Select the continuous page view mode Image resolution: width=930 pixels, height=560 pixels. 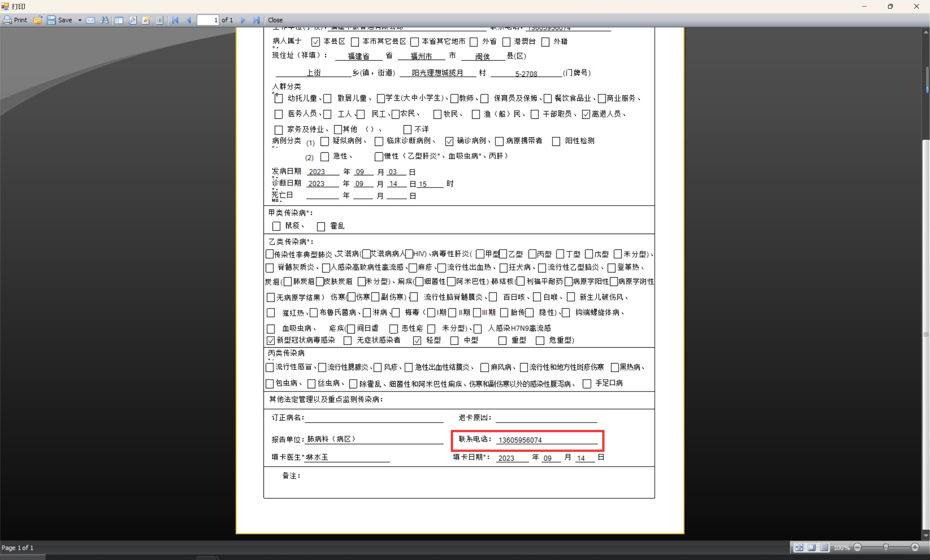point(824,547)
